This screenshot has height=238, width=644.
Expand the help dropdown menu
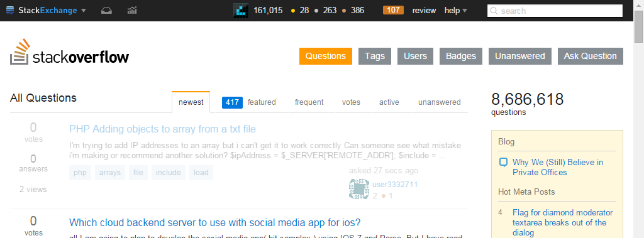point(455,10)
